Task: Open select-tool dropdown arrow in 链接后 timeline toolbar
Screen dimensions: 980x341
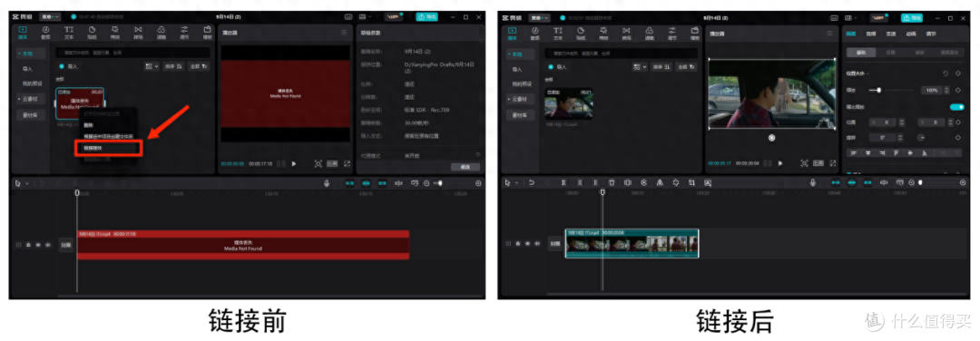Action: coord(516,183)
